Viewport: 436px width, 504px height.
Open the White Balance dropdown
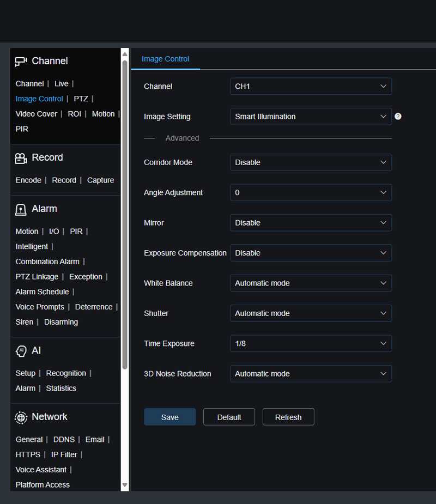pyautogui.click(x=311, y=283)
